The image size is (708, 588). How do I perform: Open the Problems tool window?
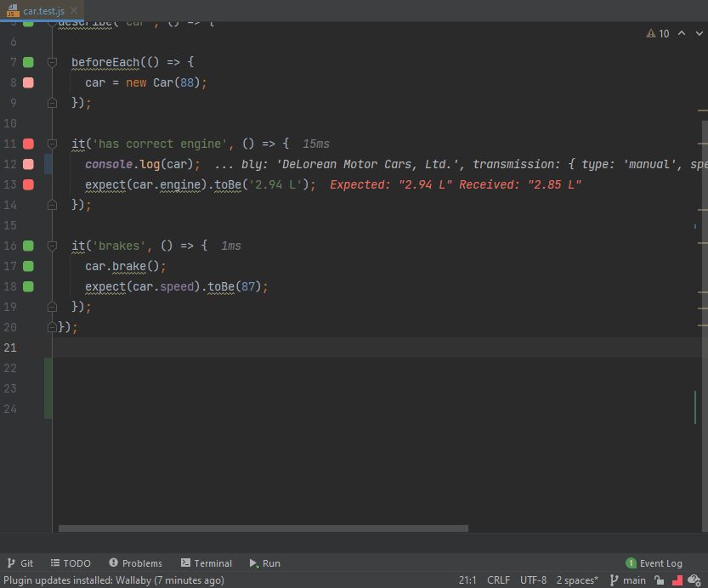135,563
